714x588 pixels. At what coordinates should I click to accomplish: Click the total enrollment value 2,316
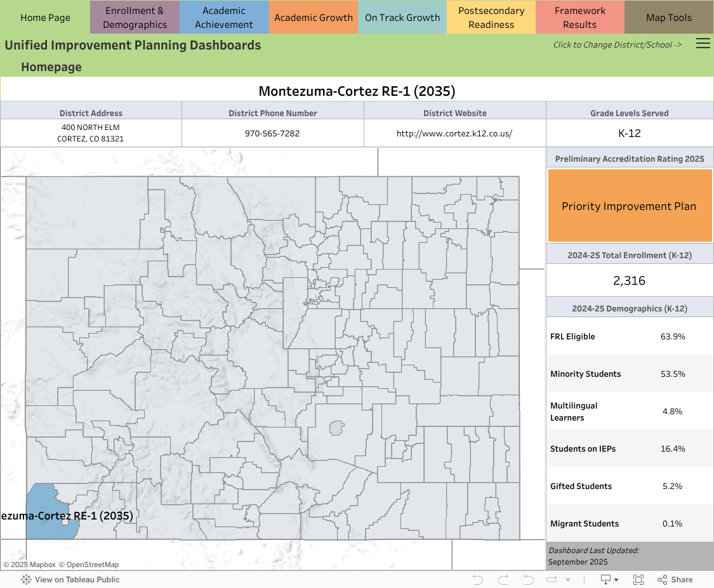[x=630, y=280]
